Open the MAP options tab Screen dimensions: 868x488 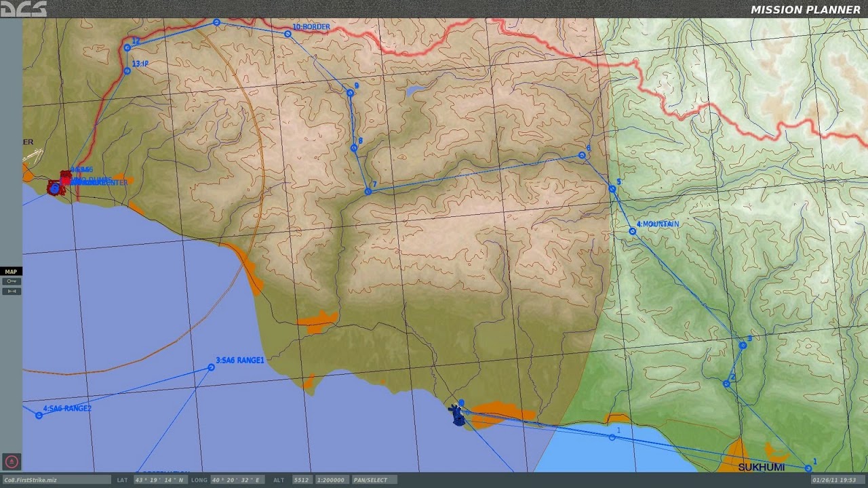[x=11, y=272]
